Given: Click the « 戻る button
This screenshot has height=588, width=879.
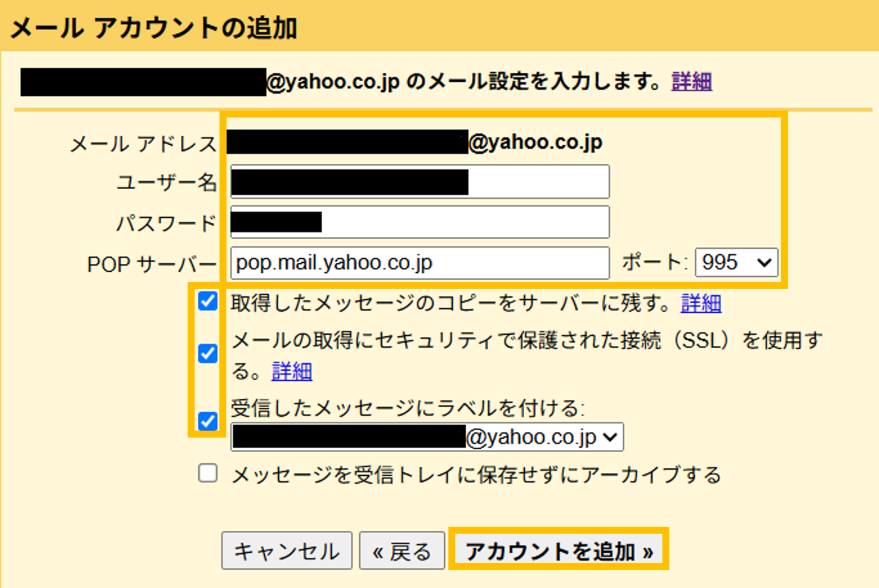Looking at the screenshot, I should pyautogui.click(x=402, y=551).
